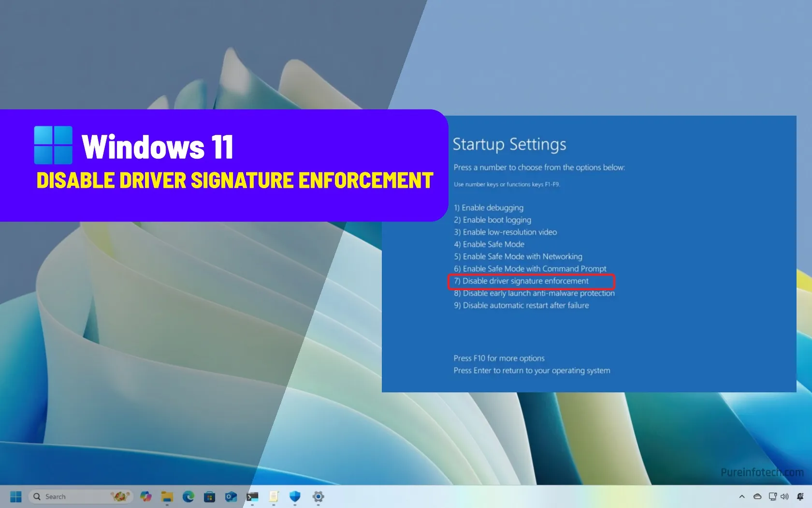Viewport: 812px width, 508px height.
Task: Click 'DISABLE DRIVER SIGNATURE ENFORCEMENT' banner text
Action: 235,180
